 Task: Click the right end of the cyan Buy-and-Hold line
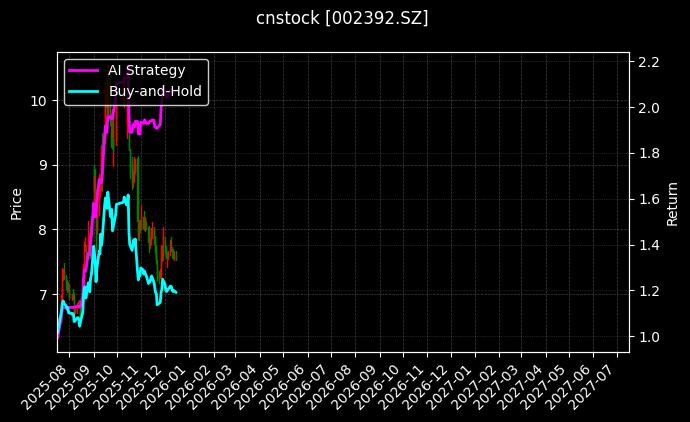click(x=176, y=292)
